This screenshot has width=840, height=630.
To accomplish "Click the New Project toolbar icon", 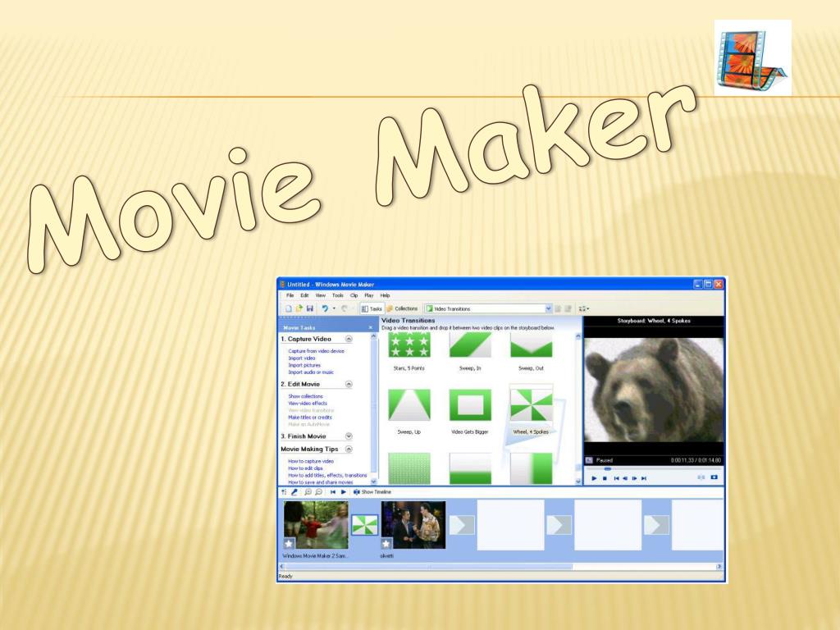I will [288, 308].
